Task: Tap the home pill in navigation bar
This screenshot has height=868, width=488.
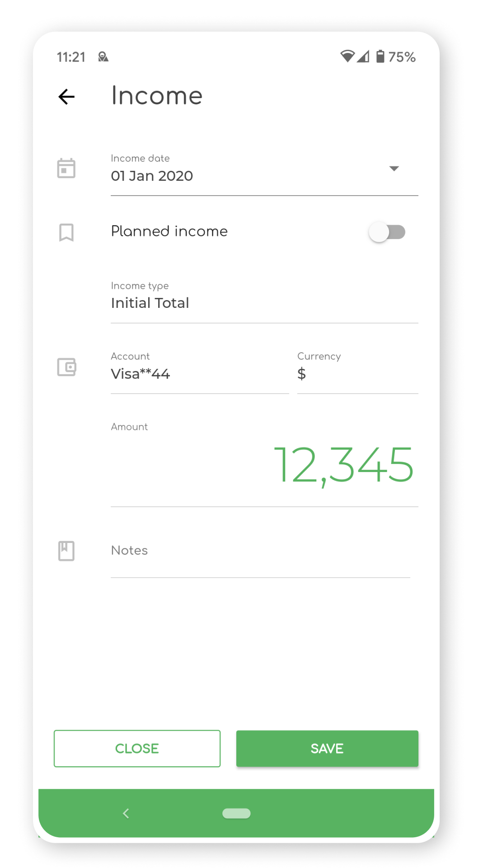Action: 236,813
